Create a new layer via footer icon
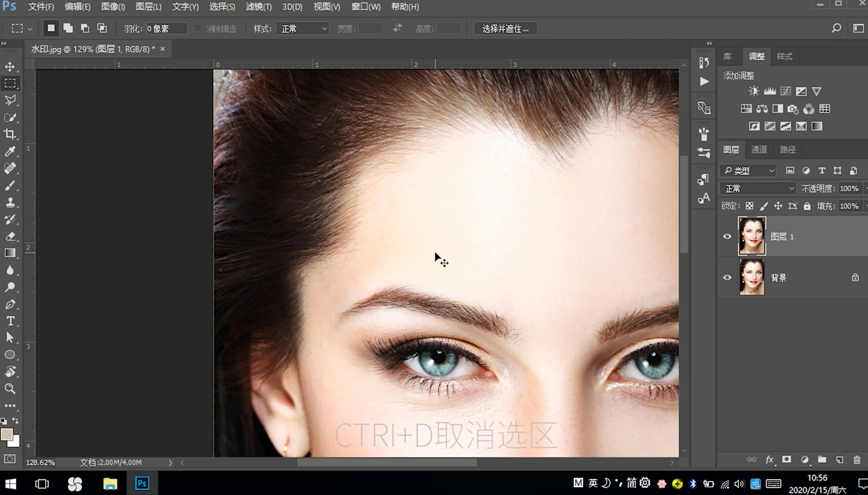868x495 pixels. 839,459
